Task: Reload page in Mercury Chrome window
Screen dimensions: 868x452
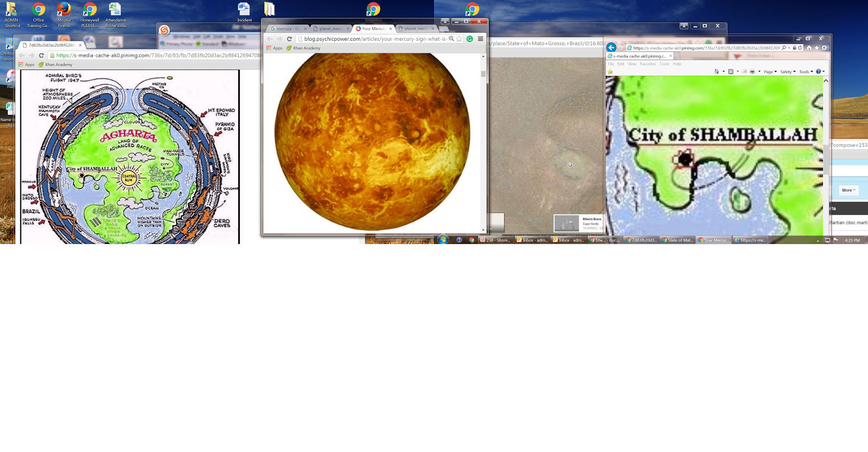Action: click(289, 39)
